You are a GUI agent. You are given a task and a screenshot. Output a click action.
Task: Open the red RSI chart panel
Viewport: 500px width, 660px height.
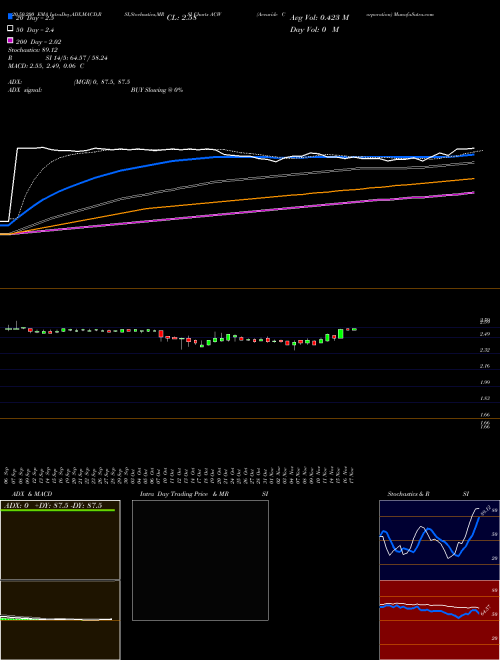tap(439, 620)
